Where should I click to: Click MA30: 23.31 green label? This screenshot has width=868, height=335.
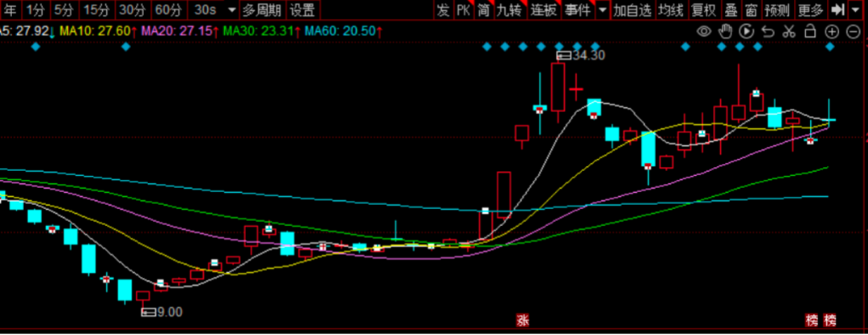click(260, 31)
